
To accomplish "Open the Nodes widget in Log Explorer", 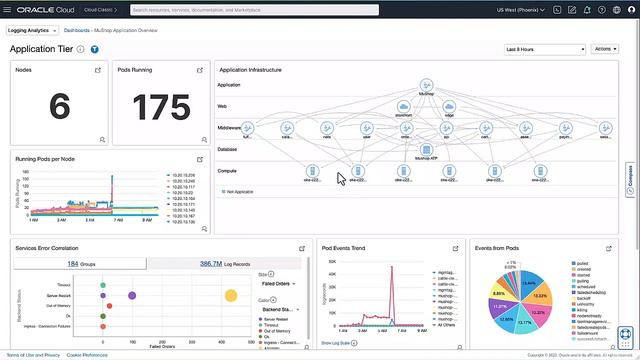I will tap(98, 70).
